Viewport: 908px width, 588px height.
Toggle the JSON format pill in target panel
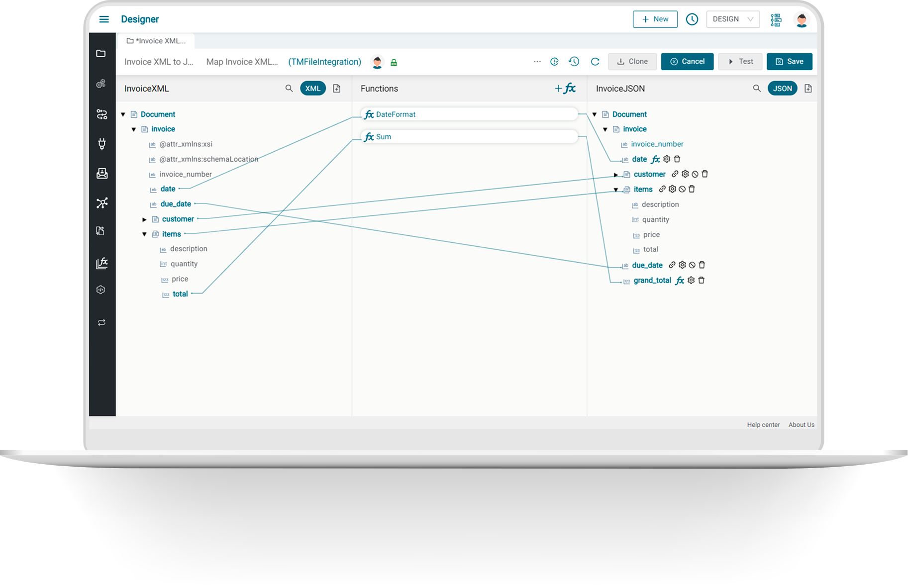click(x=782, y=89)
